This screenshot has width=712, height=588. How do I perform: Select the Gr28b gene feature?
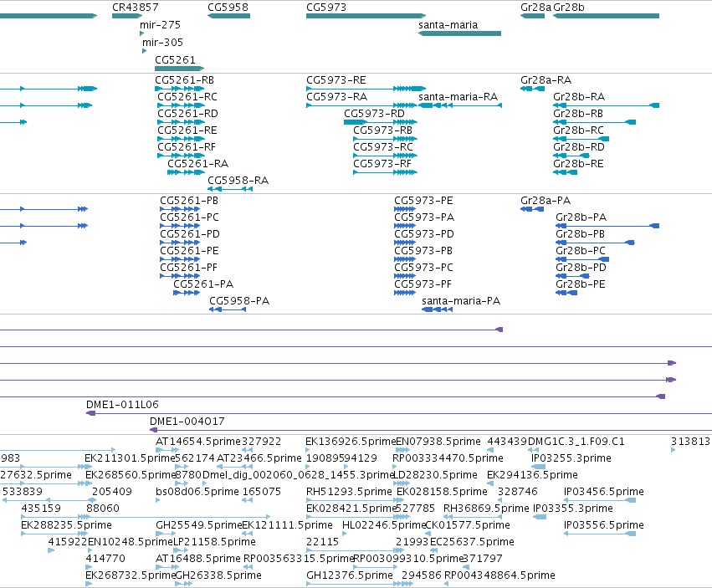click(x=607, y=16)
